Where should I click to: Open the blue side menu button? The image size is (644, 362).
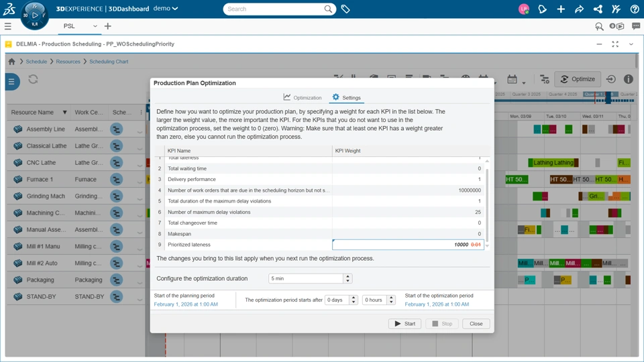point(12,82)
